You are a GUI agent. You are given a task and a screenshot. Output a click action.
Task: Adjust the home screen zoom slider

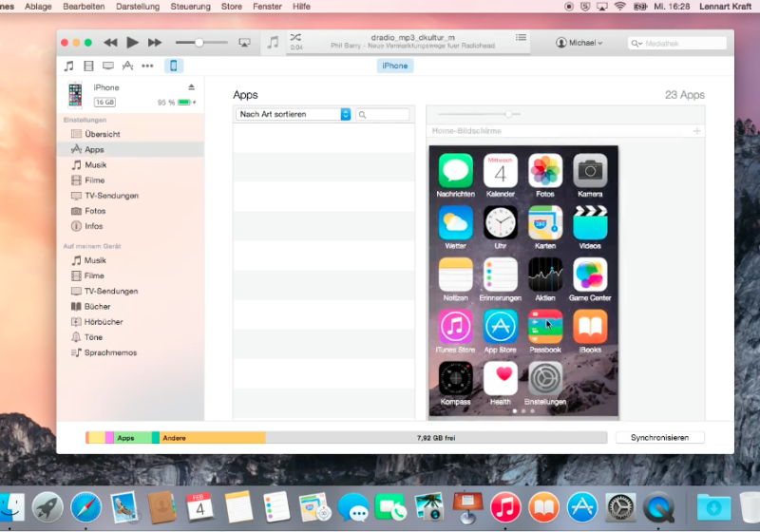click(x=508, y=114)
